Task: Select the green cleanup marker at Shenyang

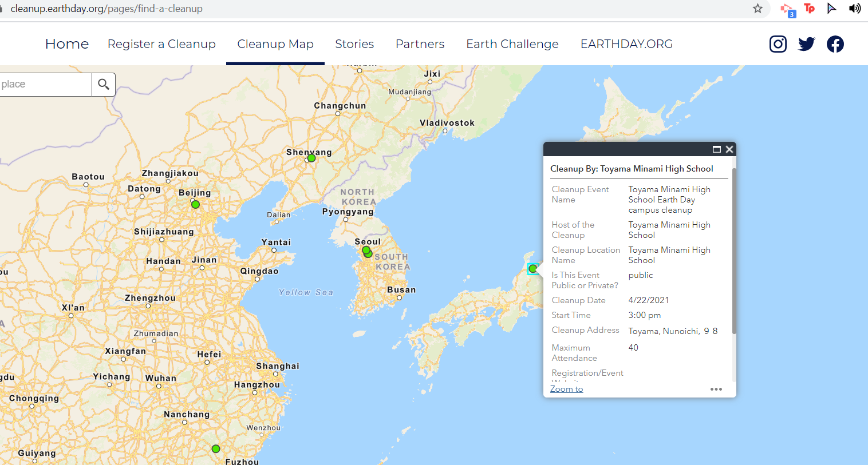Action: (x=311, y=158)
